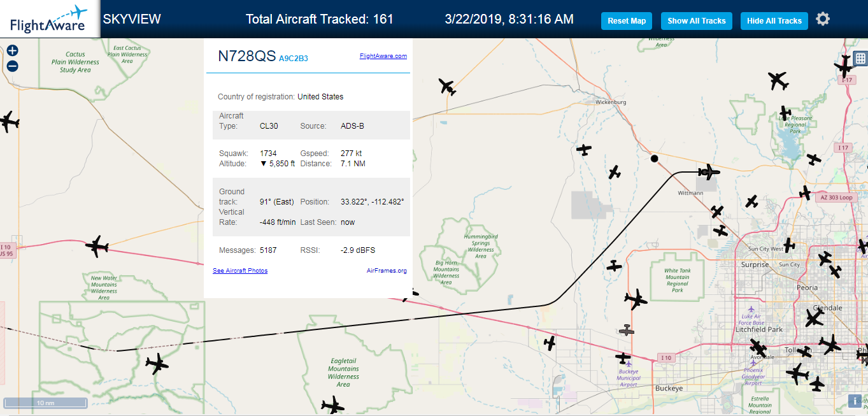868x416 pixels.
Task: Click the black receiver location dot
Action: coord(654,159)
